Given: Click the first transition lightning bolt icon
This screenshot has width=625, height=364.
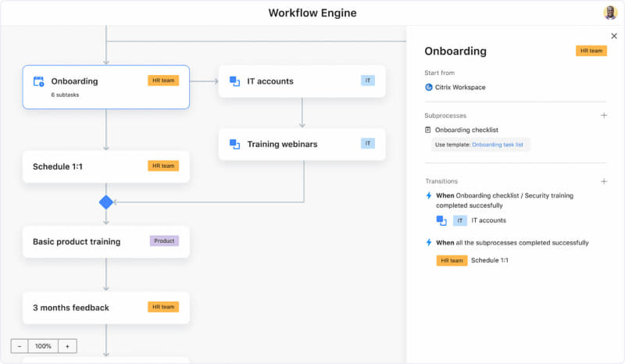Looking at the screenshot, I should pos(428,195).
